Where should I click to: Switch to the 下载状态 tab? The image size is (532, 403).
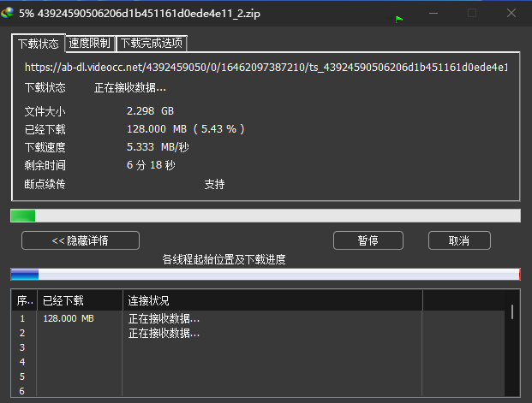[38, 44]
